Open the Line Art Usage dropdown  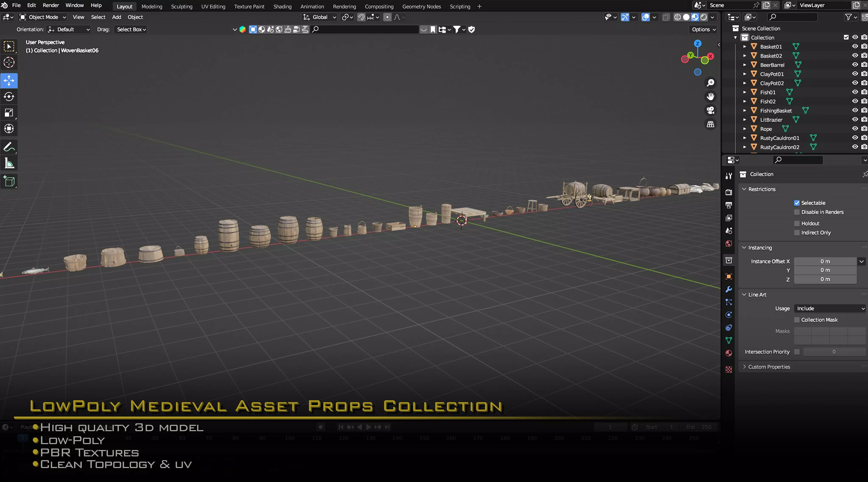[830, 309]
